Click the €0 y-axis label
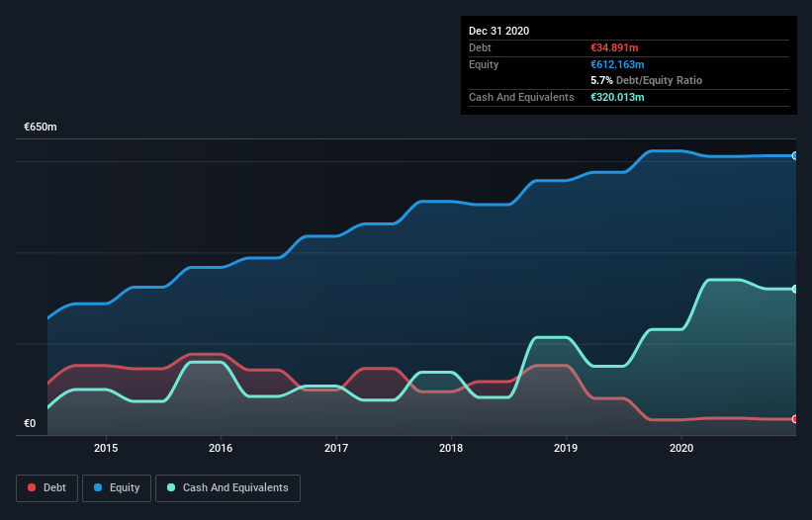The height and width of the screenshot is (520, 812). click(x=30, y=423)
